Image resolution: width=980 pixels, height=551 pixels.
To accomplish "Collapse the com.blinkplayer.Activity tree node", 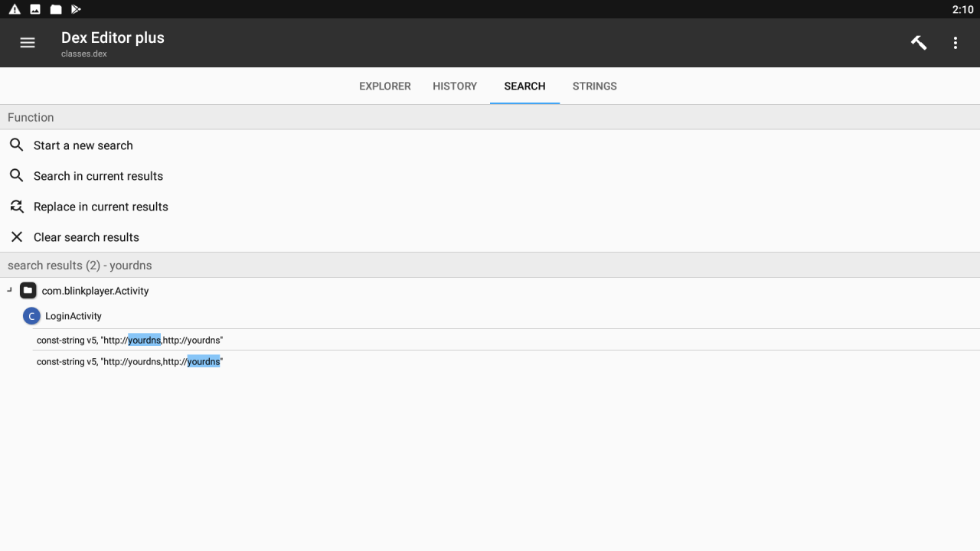I will 9,291.
